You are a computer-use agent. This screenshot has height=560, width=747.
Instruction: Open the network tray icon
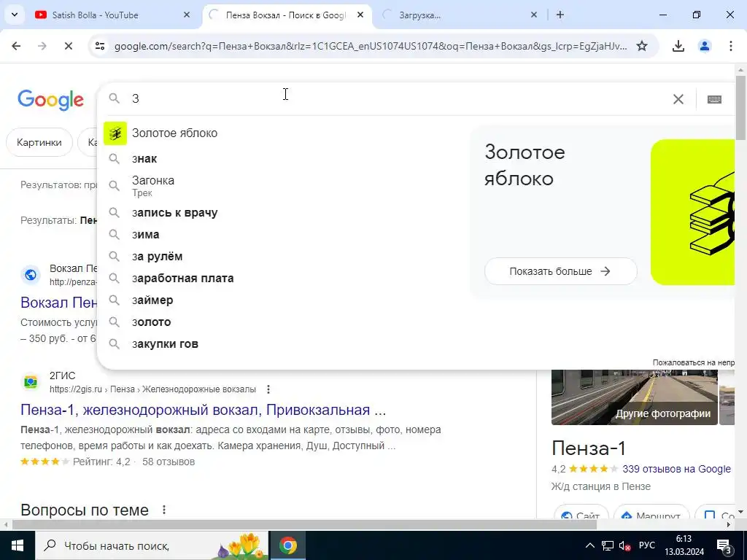coord(608,545)
